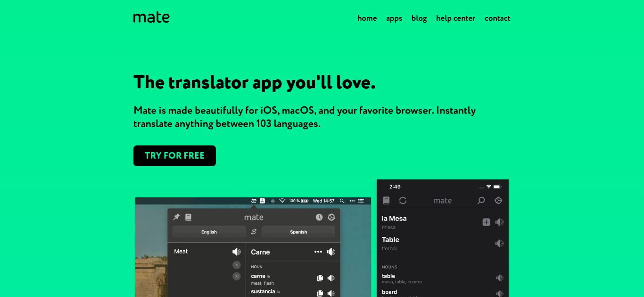Click the Wi-Fi icon in mac menu bar
The image size is (644, 297).
[282, 201]
